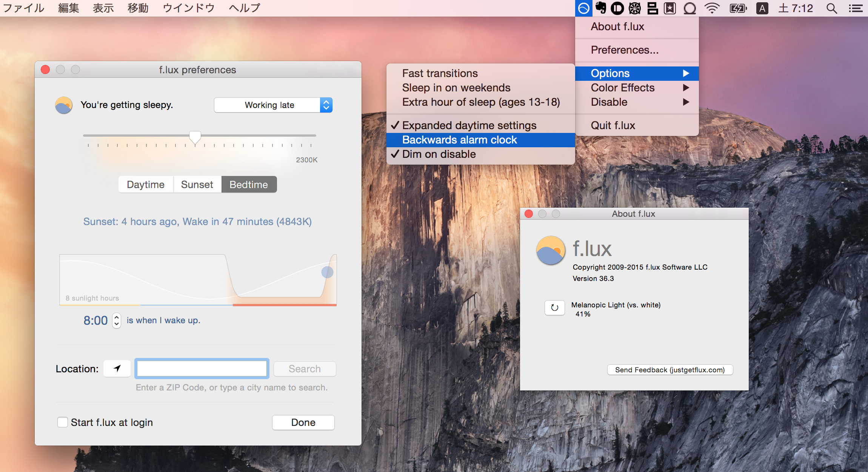The width and height of the screenshot is (868, 472).
Task: Open the Evernote elephant menu bar icon
Action: (x=600, y=8)
